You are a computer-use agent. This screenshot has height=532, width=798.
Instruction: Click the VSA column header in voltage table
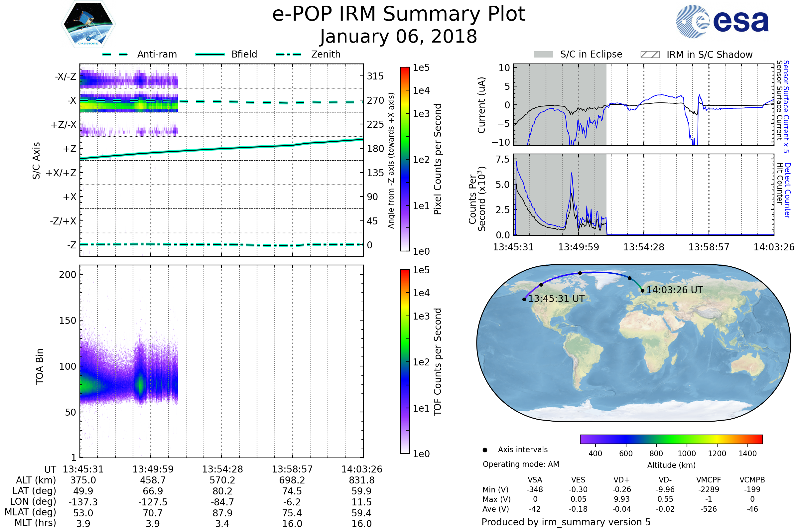click(535, 480)
